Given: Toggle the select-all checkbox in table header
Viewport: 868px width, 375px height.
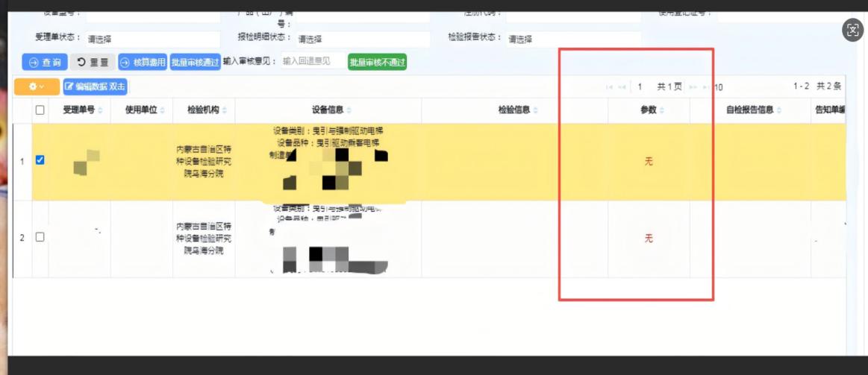Looking at the screenshot, I should coord(40,110).
